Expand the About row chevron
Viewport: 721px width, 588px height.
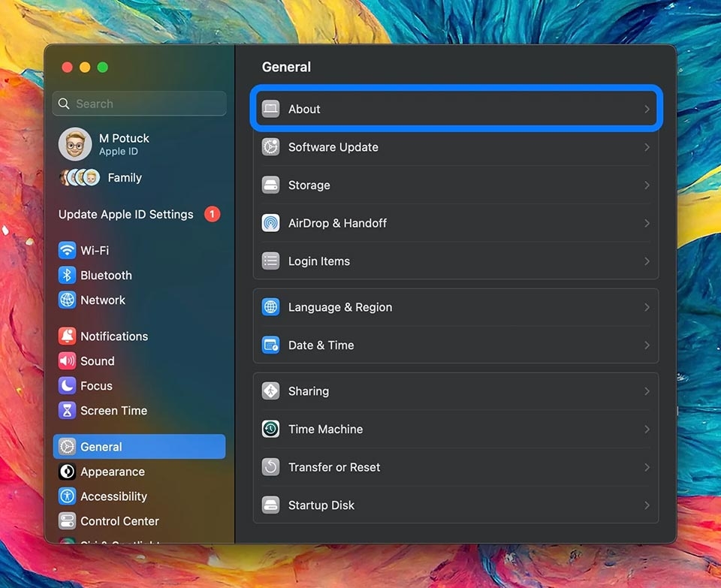(x=647, y=108)
